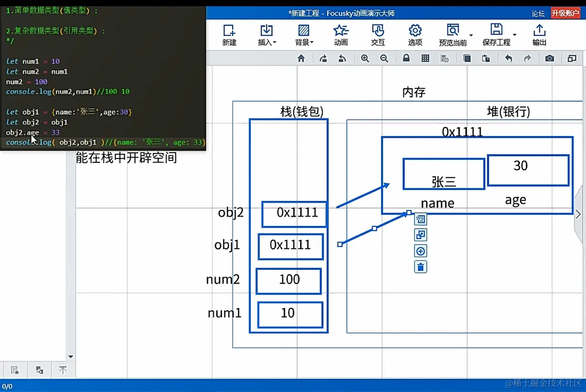Click the rotate counter-clockwise icon
Image resolution: width=586 pixels, height=392 pixels.
click(342, 59)
